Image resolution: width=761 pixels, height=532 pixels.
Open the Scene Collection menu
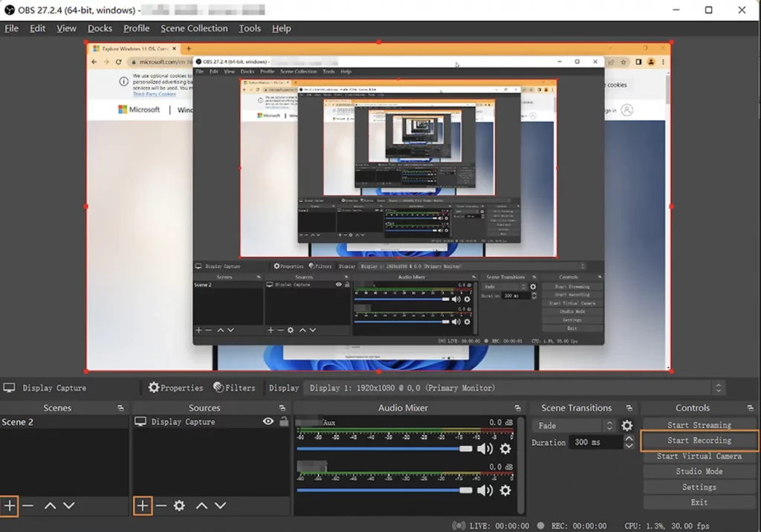[194, 28]
